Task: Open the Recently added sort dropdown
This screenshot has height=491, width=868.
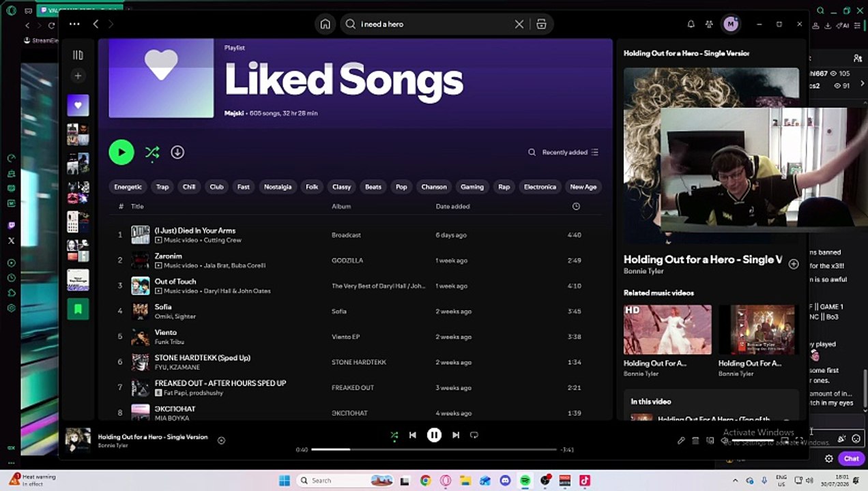Action: (570, 152)
